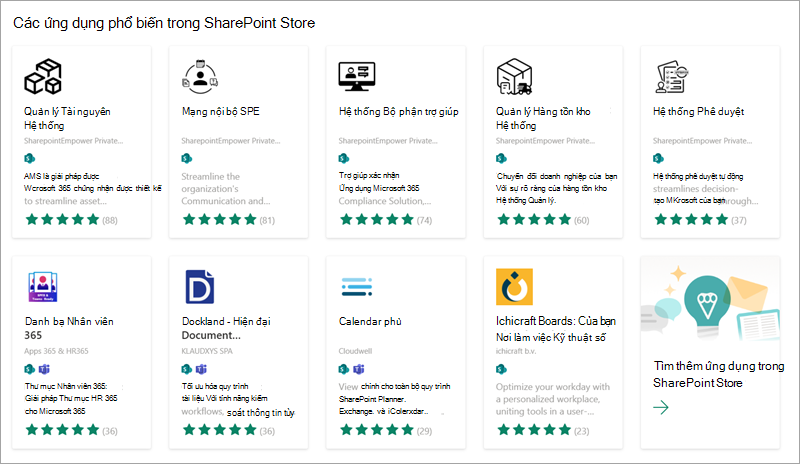Screen dimensions: 800x464
Task: Click SharePoint badge on Danh bạ Nhân viên card
Action: click(30, 369)
